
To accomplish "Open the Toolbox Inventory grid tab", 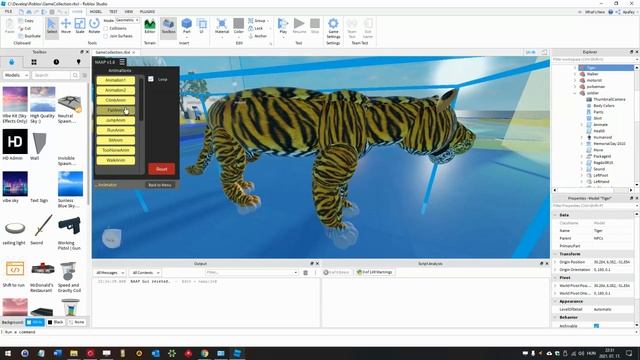I will pos(34,62).
